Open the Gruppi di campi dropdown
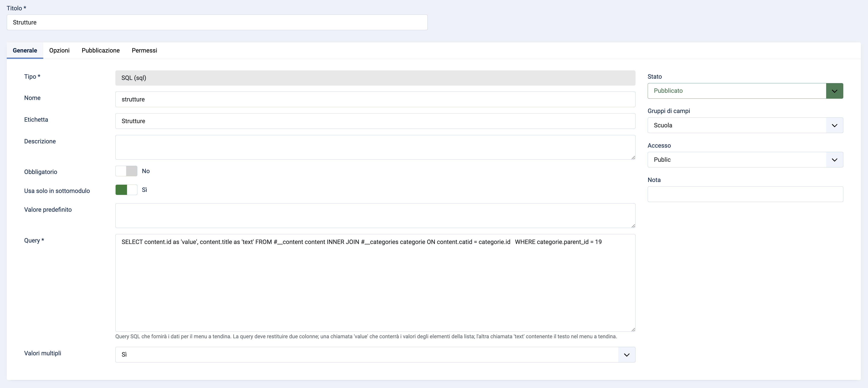This screenshot has width=868, height=388. coord(745,125)
